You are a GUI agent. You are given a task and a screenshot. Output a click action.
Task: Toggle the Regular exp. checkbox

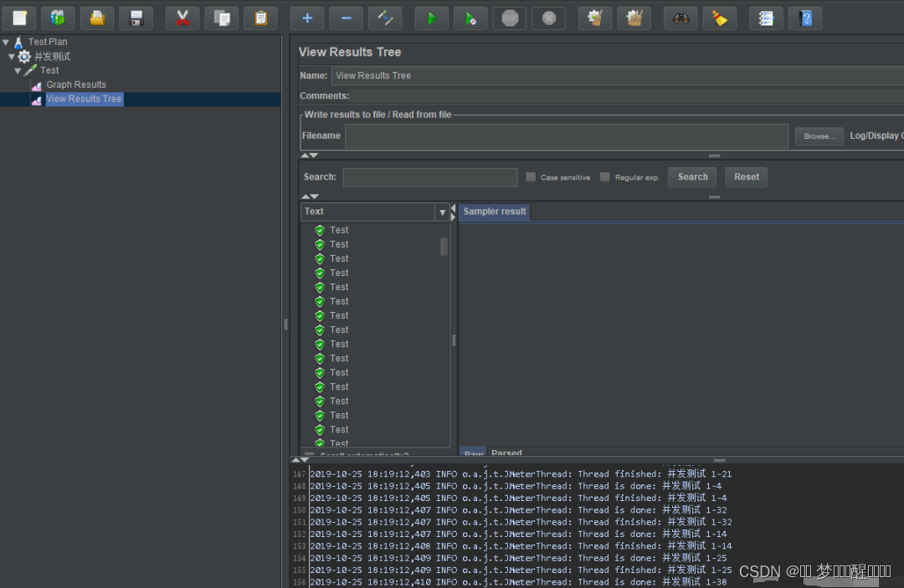(605, 176)
